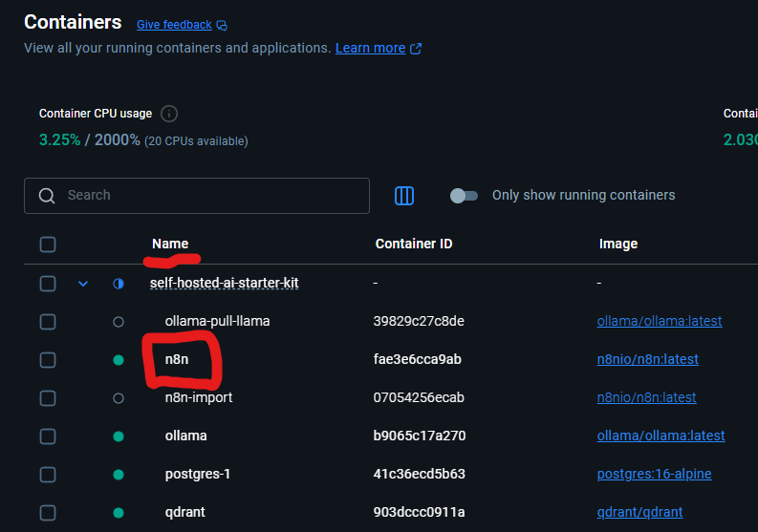This screenshot has height=532, width=758.
Task: Click the ollama-pull-llama stopped status icon
Action: coord(119,322)
